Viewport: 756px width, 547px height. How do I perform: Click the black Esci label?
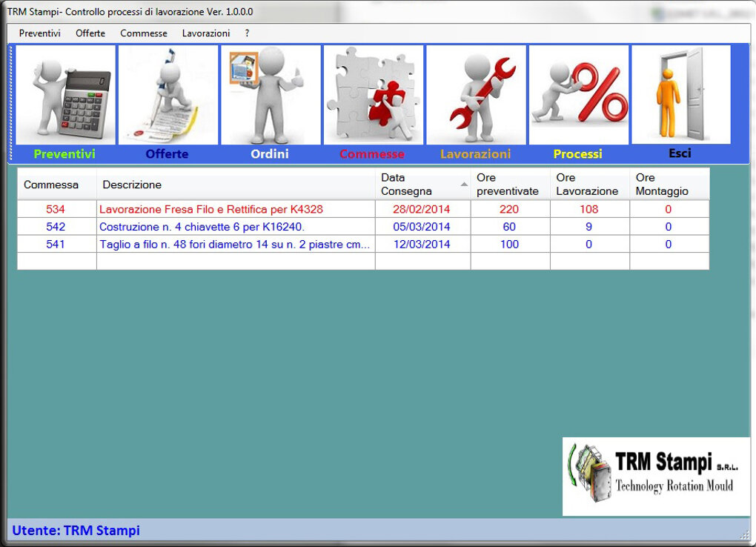click(x=680, y=153)
